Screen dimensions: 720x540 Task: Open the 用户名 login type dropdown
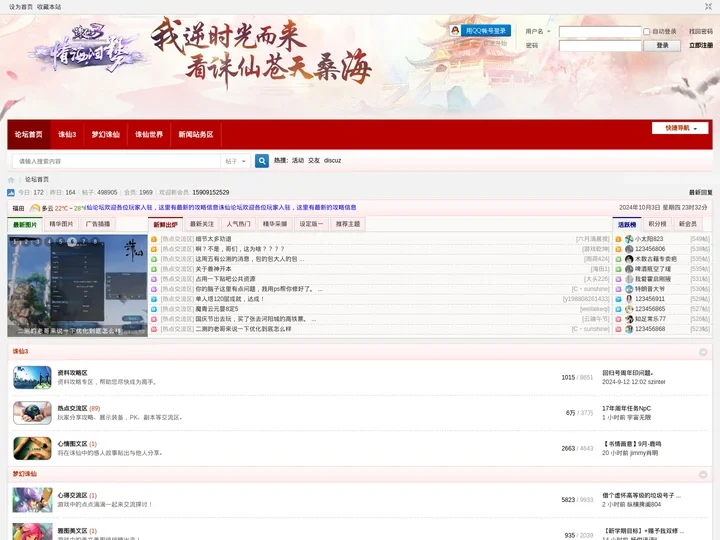coord(538,32)
